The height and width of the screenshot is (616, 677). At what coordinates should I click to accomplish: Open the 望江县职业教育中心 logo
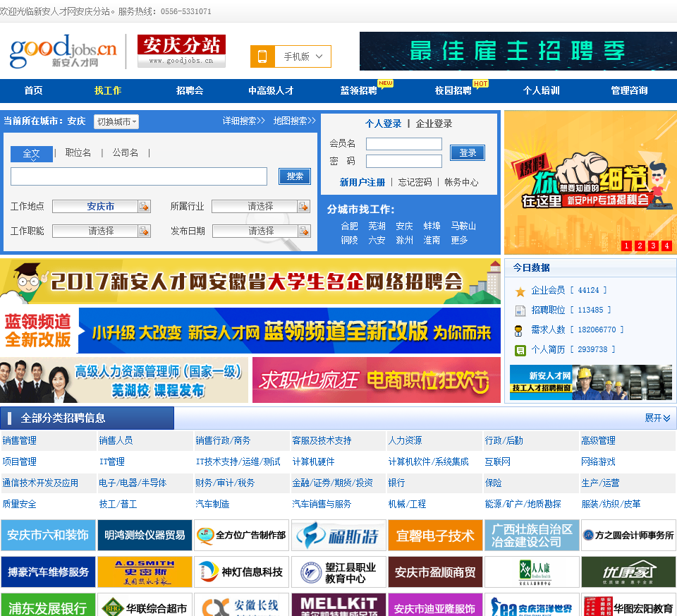click(x=338, y=572)
